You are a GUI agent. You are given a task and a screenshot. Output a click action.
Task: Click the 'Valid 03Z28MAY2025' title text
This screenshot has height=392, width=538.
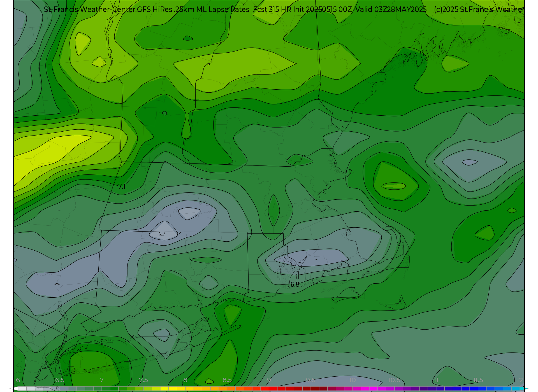[391, 10]
